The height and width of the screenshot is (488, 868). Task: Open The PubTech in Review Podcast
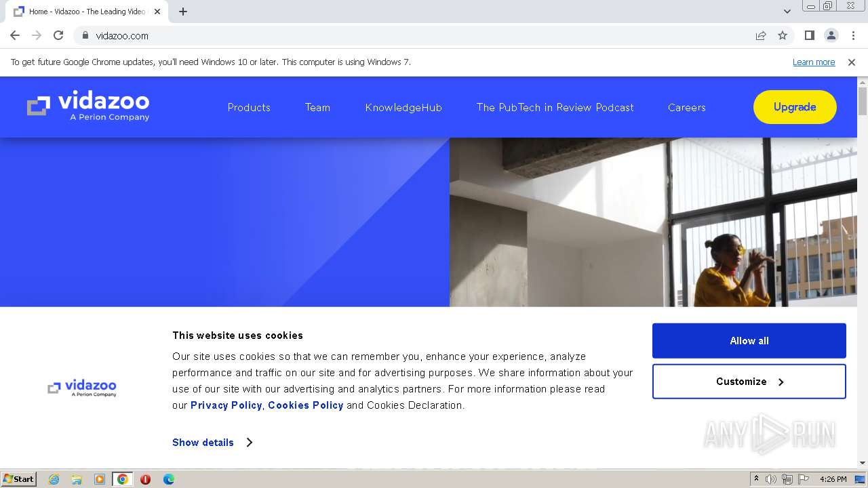coord(555,107)
